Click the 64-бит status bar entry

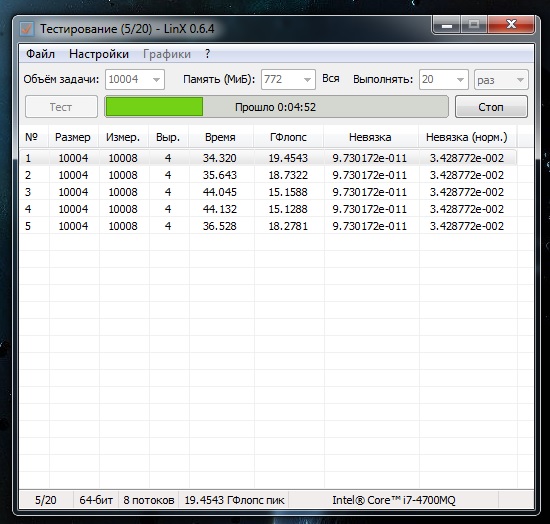coord(96,500)
